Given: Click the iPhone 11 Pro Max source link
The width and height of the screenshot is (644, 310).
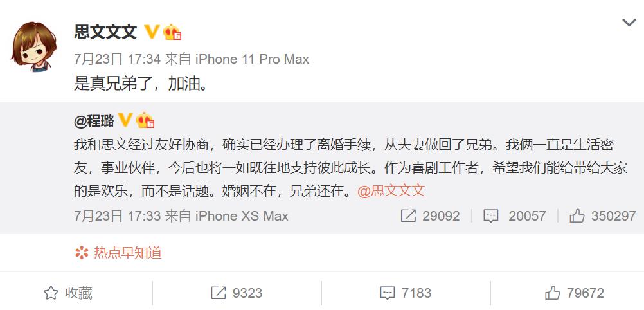Looking at the screenshot, I should point(252,59).
